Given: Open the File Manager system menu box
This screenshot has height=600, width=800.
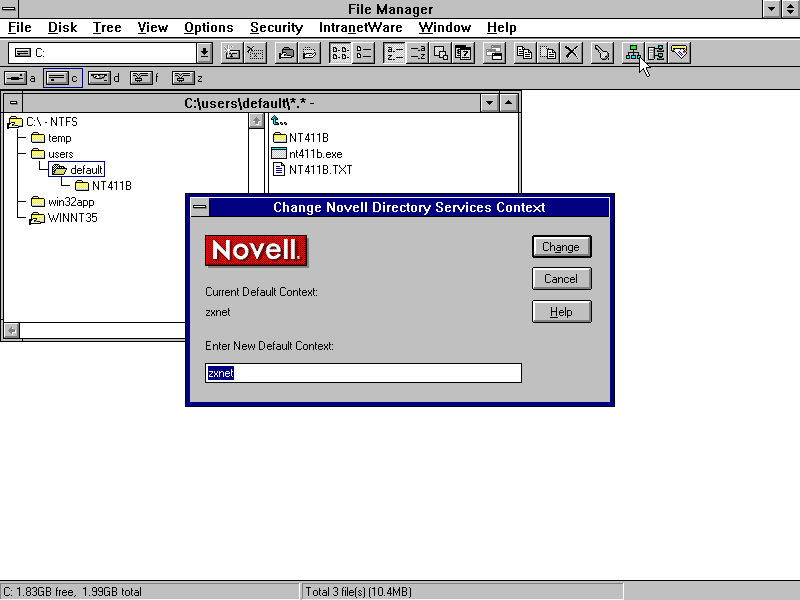Looking at the screenshot, I should tap(9, 9).
